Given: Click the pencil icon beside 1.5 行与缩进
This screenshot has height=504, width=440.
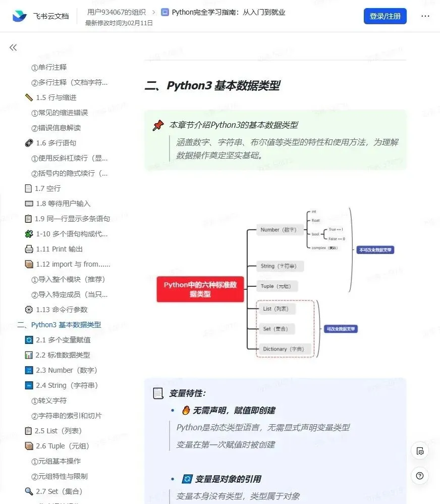Looking at the screenshot, I should pyautogui.click(x=29, y=97).
